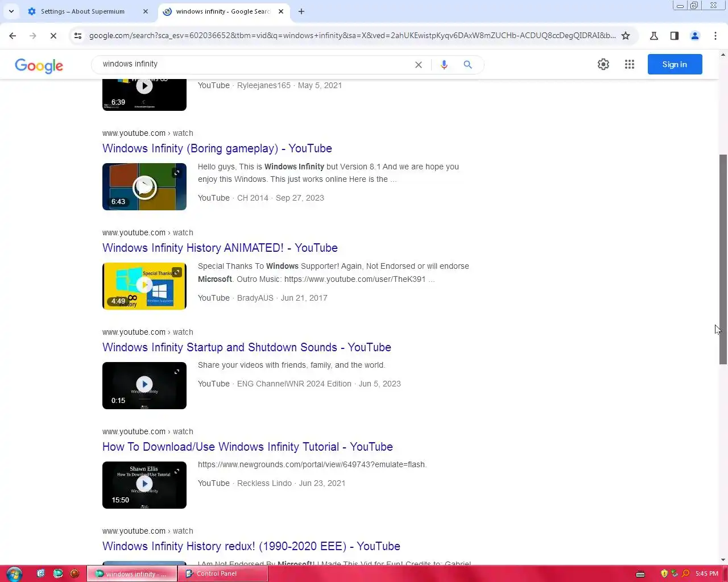The width and height of the screenshot is (728, 582).
Task: Click the browser back arrow
Action: 13,36
